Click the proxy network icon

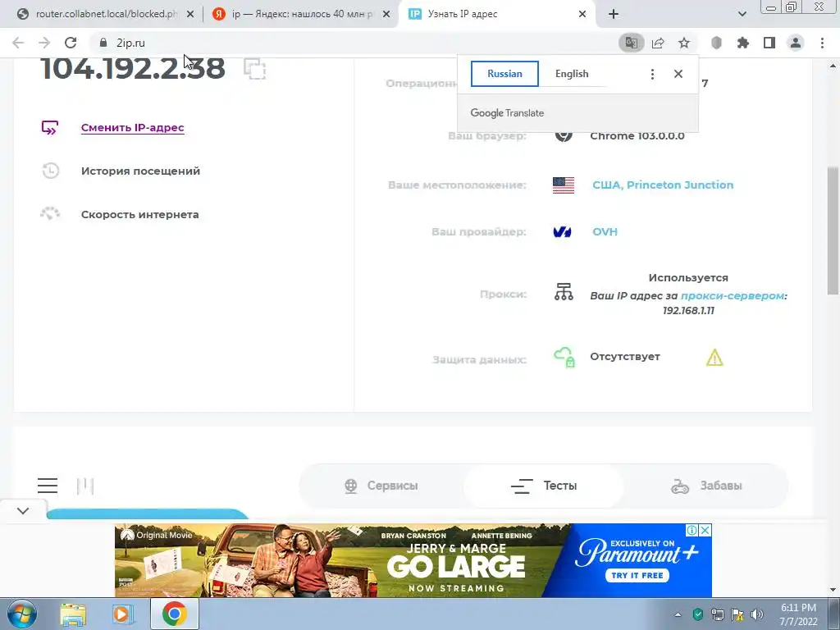(564, 291)
